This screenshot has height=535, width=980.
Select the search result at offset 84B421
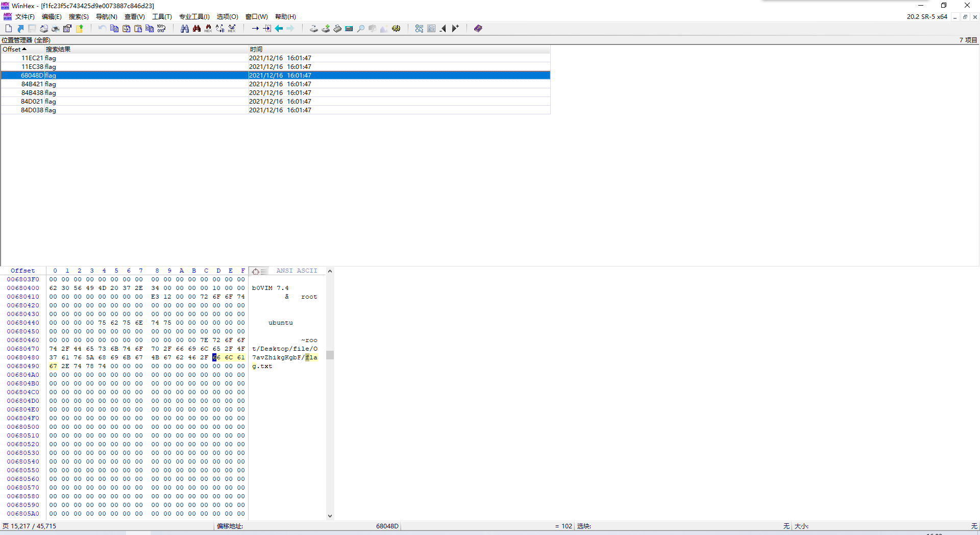(x=276, y=84)
